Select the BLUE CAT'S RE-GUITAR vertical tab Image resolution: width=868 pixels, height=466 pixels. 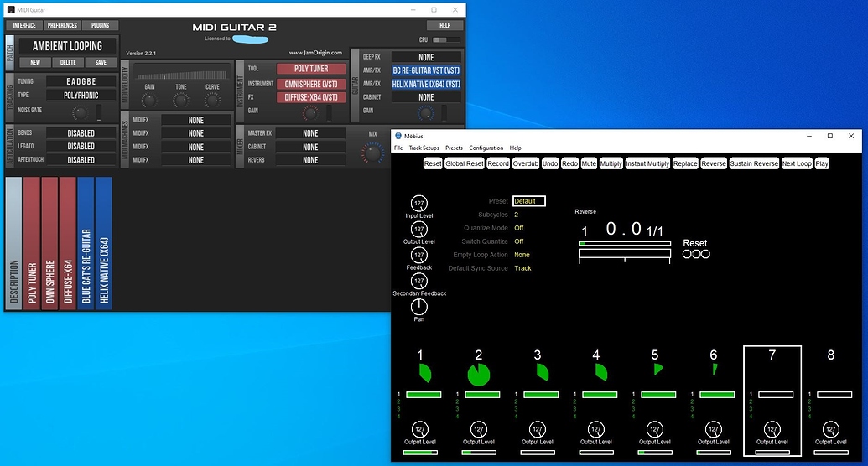click(86, 244)
